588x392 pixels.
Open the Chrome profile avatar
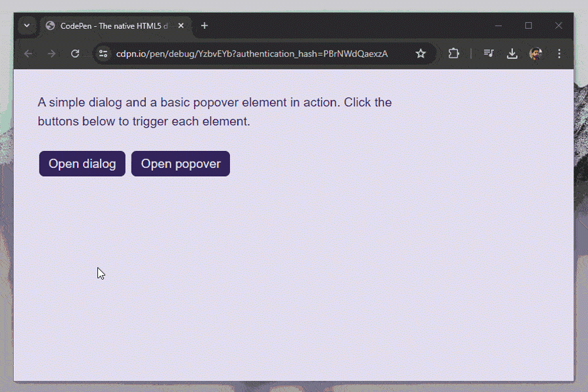[535, 53]
